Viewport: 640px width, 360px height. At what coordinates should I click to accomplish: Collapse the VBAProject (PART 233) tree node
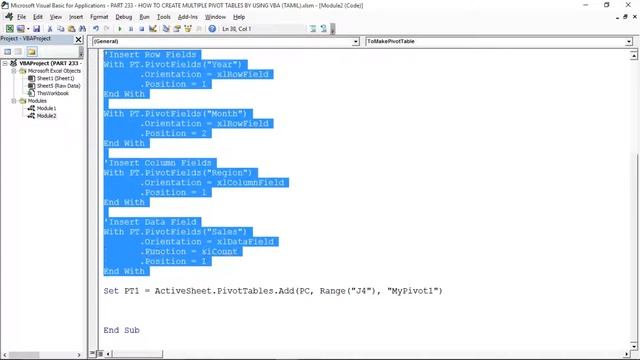point(5,63)
